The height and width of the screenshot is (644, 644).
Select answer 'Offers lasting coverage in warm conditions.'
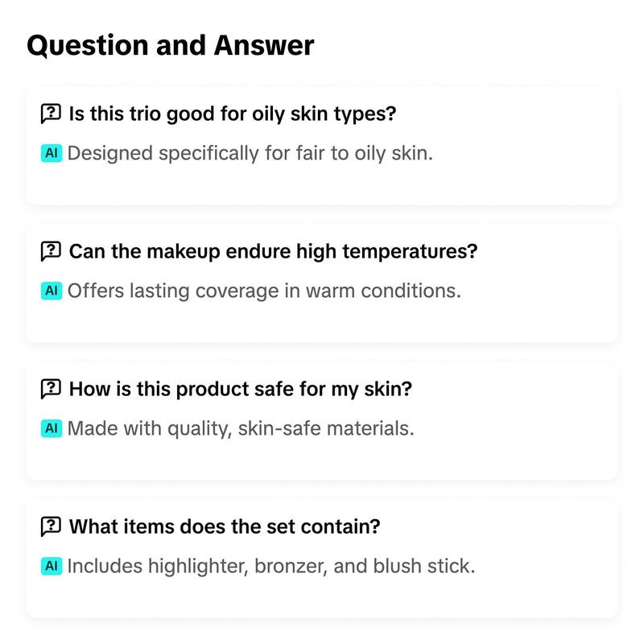point(264,291)
